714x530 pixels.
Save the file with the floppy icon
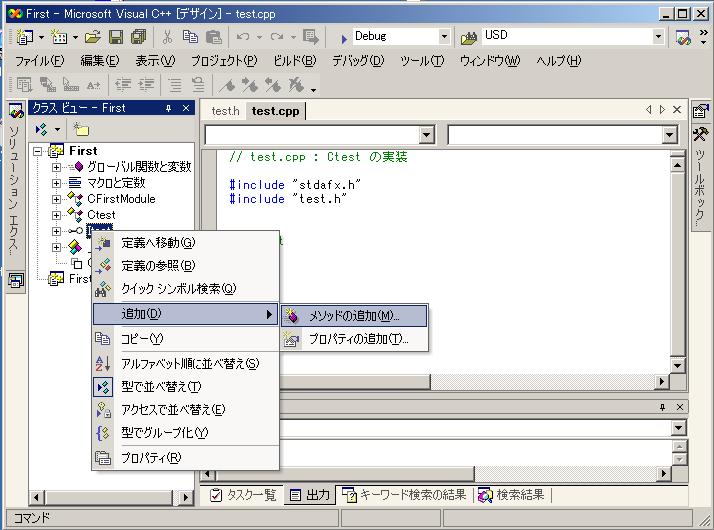point(116,37)
